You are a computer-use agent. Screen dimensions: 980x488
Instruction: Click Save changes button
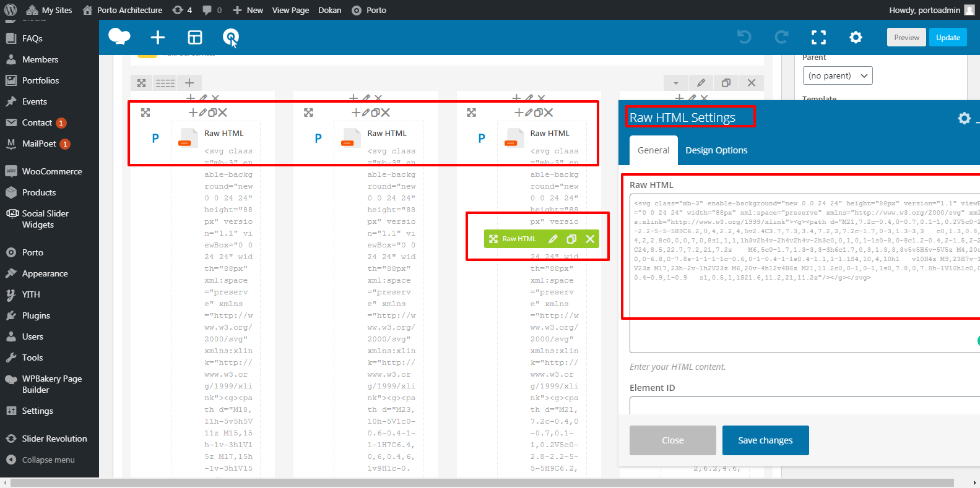pyautogui.click(x=765, y=440)
